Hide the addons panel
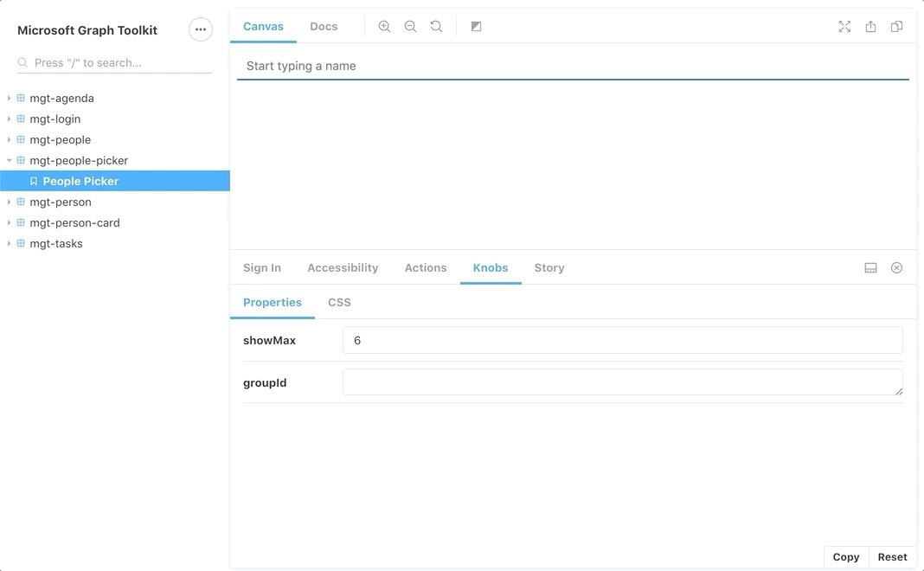This screenshot has height=571, width=924. point(896,268)
